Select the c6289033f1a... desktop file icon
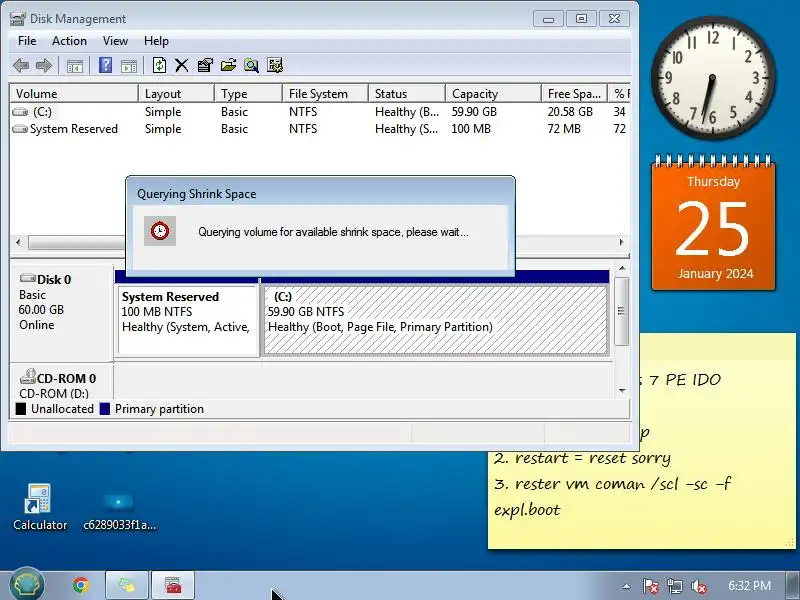The height and width of the screenshot is (600, 800). (119, 511)
